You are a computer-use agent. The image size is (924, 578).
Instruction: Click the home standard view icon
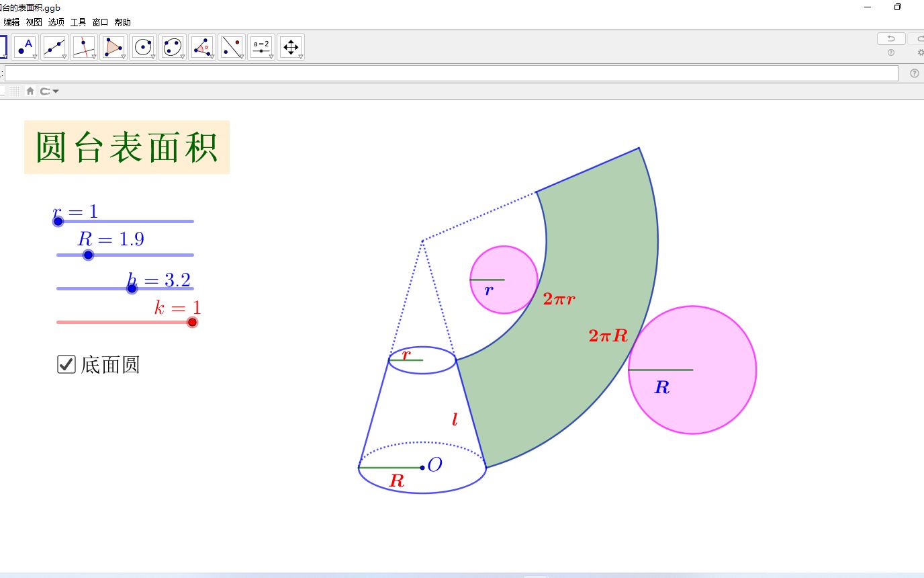30,91
